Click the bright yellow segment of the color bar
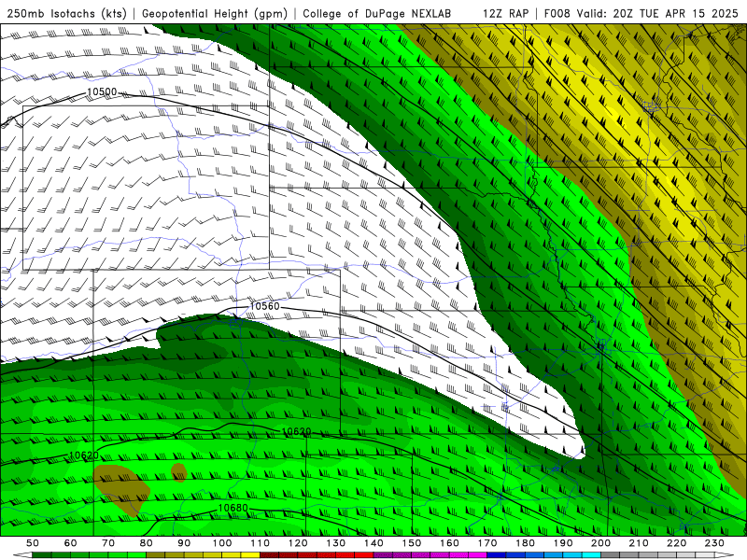Screen dimensions: 747x560 coord(250,554)
